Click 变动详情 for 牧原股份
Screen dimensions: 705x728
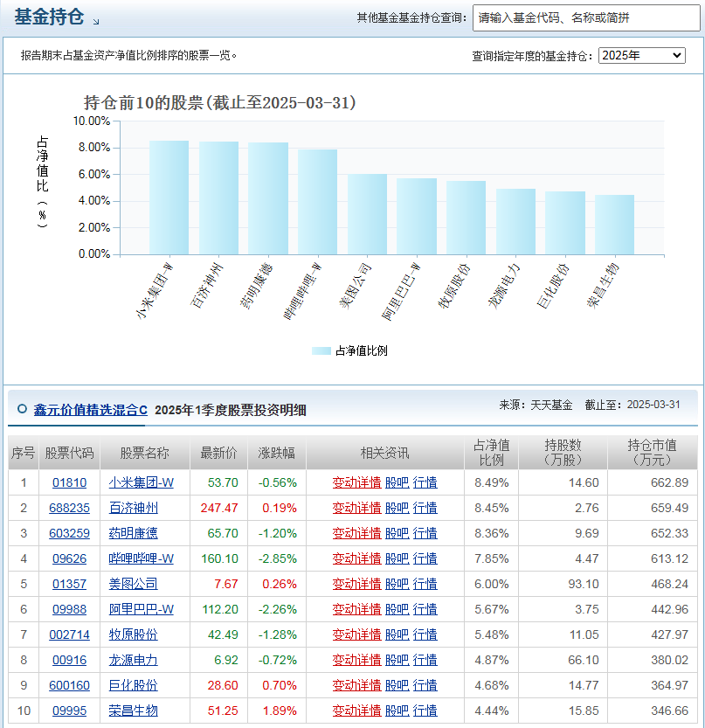(356, 634)
